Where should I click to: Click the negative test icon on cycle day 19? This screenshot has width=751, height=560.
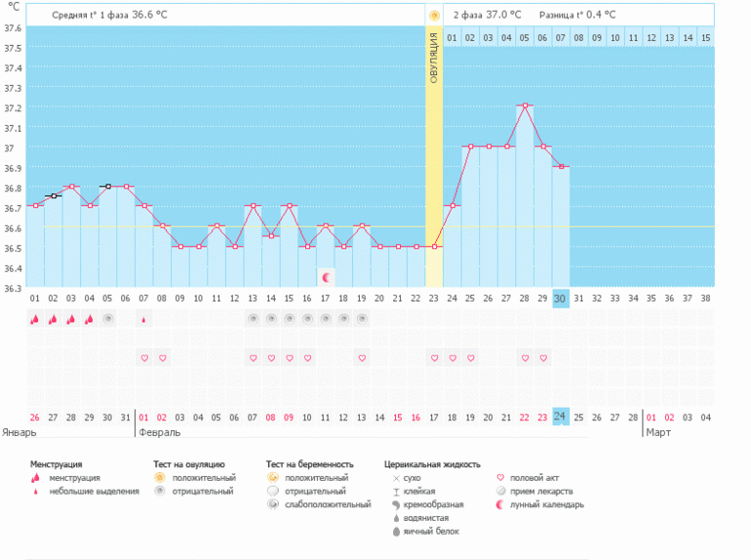(362, 319)
